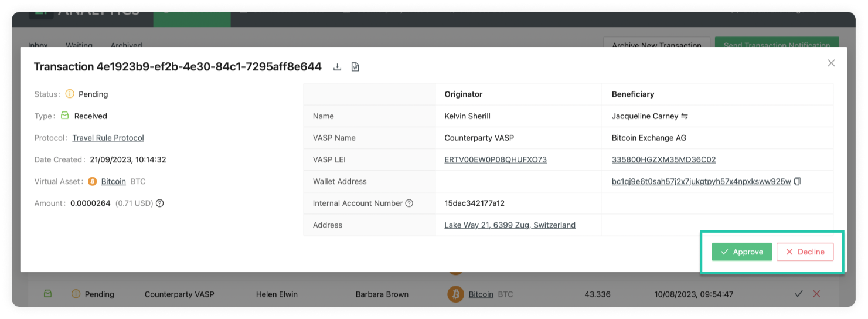
Task: Open the Lake Way 21 address link
Action: coord(510,225)
